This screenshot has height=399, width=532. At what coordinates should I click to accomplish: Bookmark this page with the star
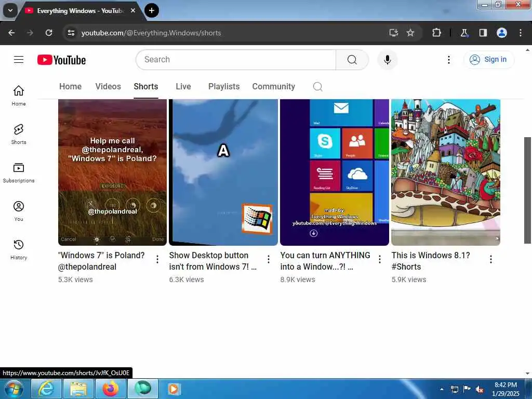pyautogui.click(x=410, y=33)
